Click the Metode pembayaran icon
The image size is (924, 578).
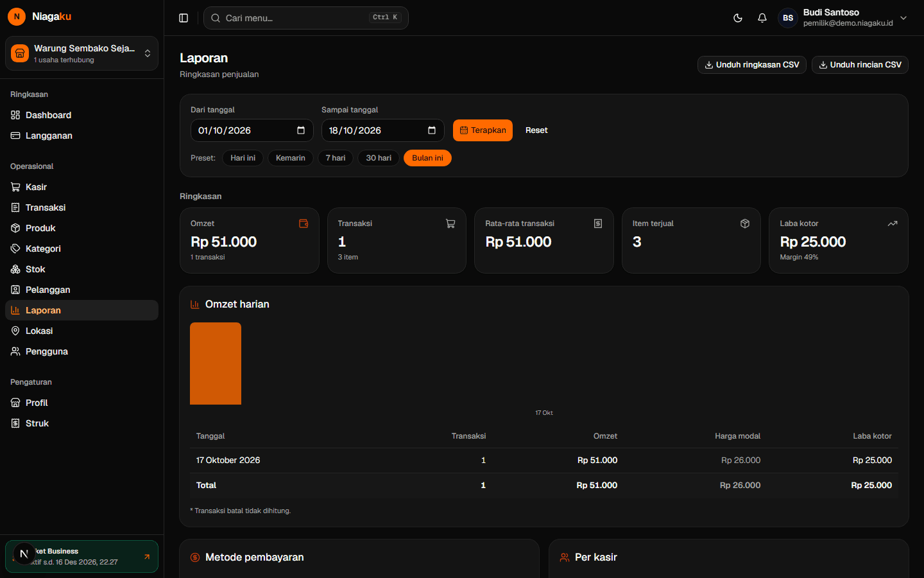pos(195,557)
